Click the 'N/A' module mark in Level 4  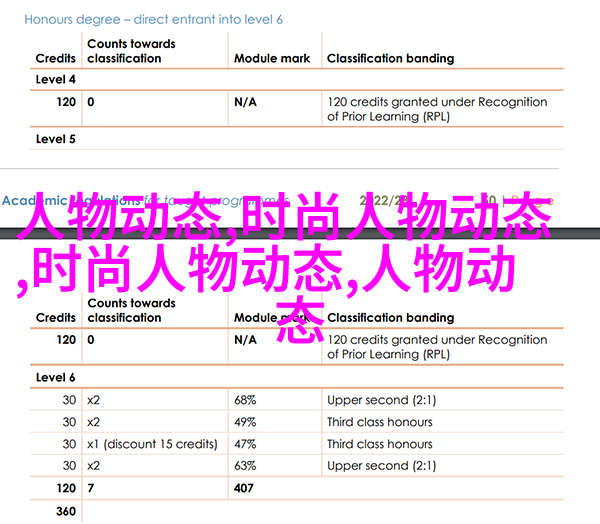pyautogui.click(x=246, y=102)
